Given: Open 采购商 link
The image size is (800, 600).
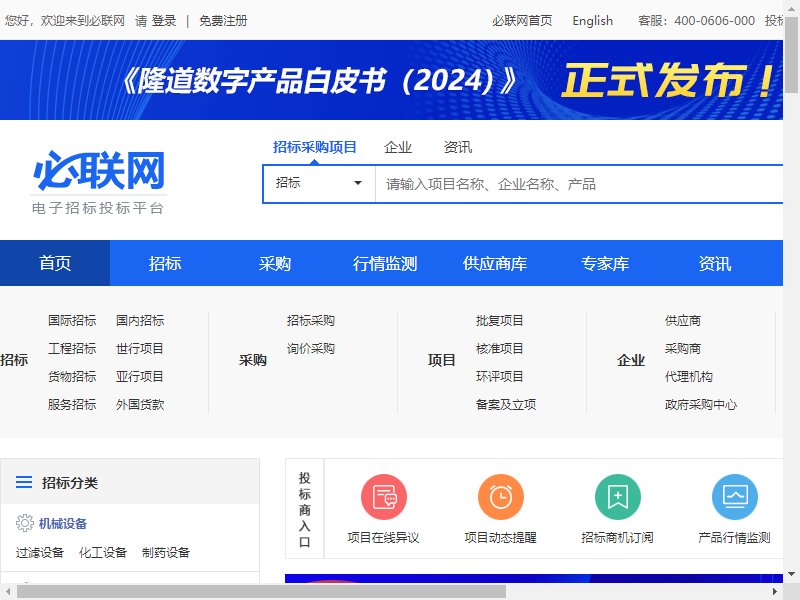Looking at the screenshot, I should (x=683, y=348).
